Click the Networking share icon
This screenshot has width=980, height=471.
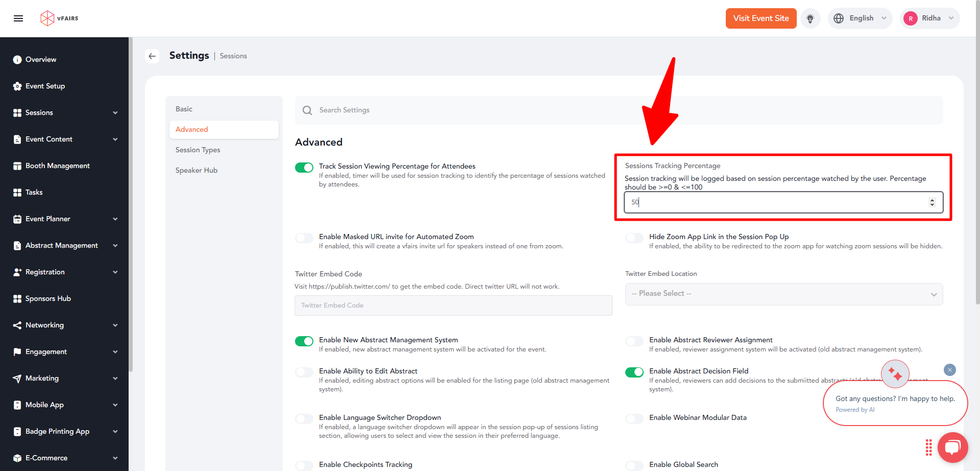tap(17, 325)
